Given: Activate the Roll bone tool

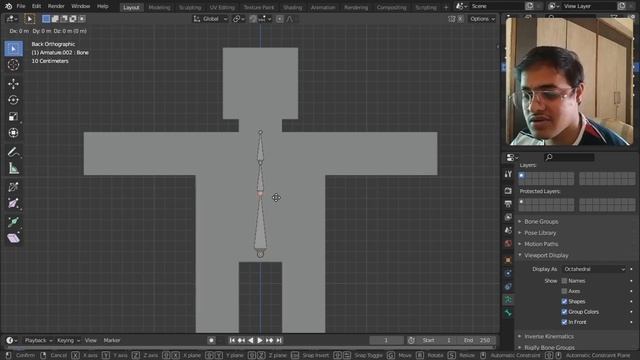Looking at the screenshot, I should coord(13,187).
